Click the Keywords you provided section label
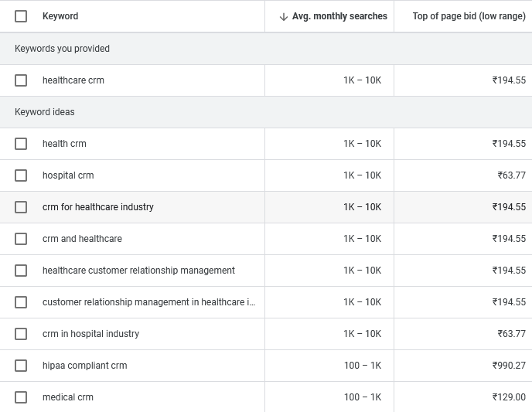This screenshot has width=532, height=412. coord(62,49)
